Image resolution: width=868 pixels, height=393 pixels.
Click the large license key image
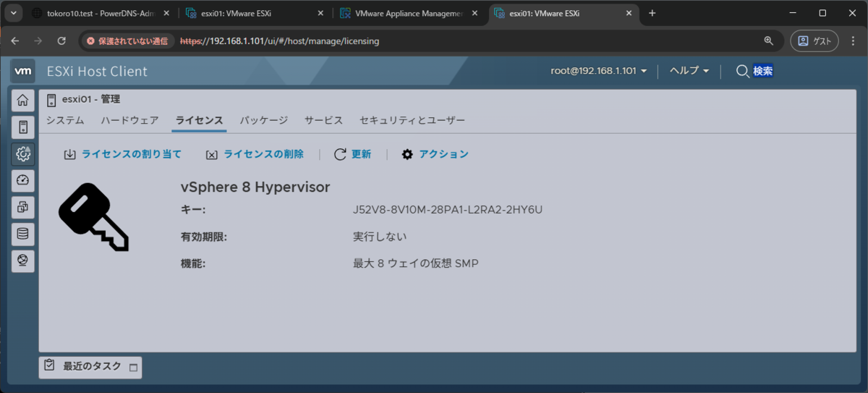(93, 217)
